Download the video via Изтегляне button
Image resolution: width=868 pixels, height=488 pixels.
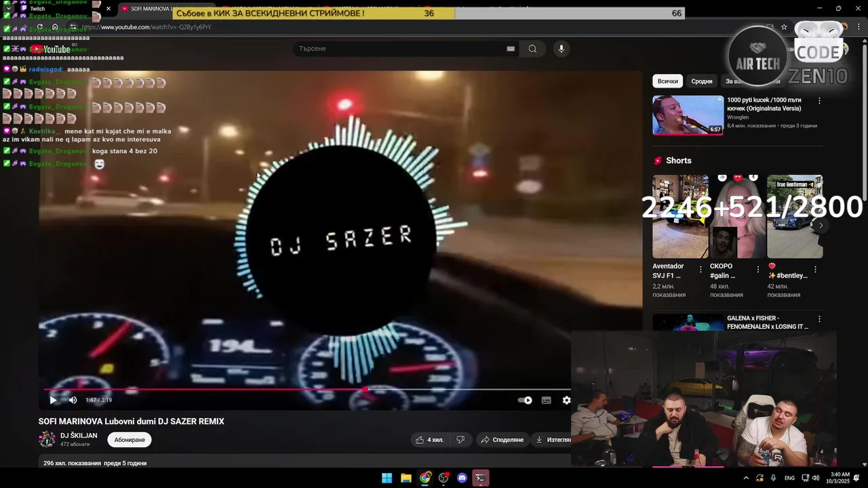pos(553,440)
